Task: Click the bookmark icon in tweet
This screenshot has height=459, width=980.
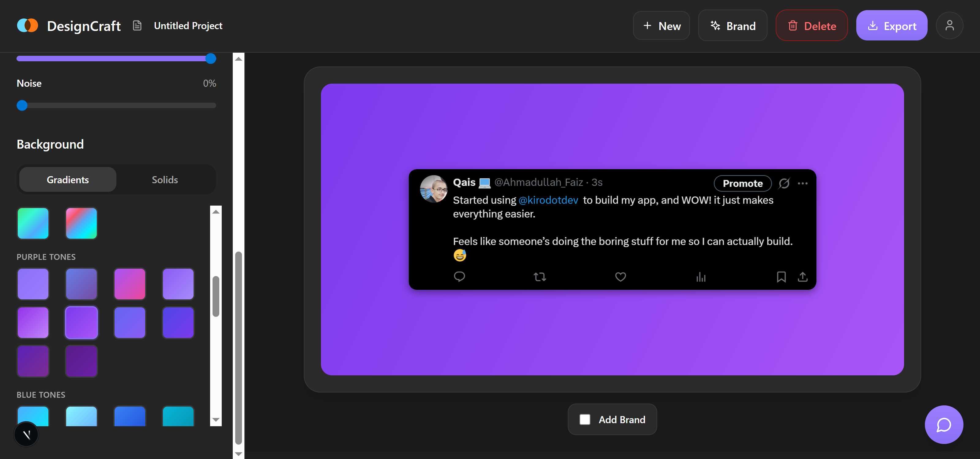Action: click(x=781, y=277)
